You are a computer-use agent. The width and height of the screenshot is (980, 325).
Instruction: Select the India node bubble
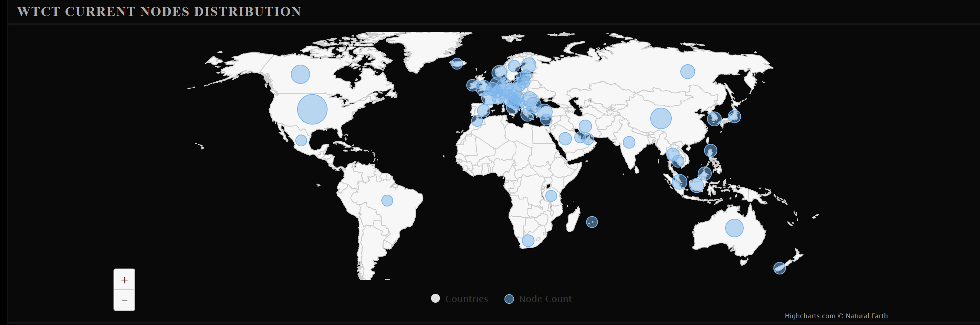point(629,142)
